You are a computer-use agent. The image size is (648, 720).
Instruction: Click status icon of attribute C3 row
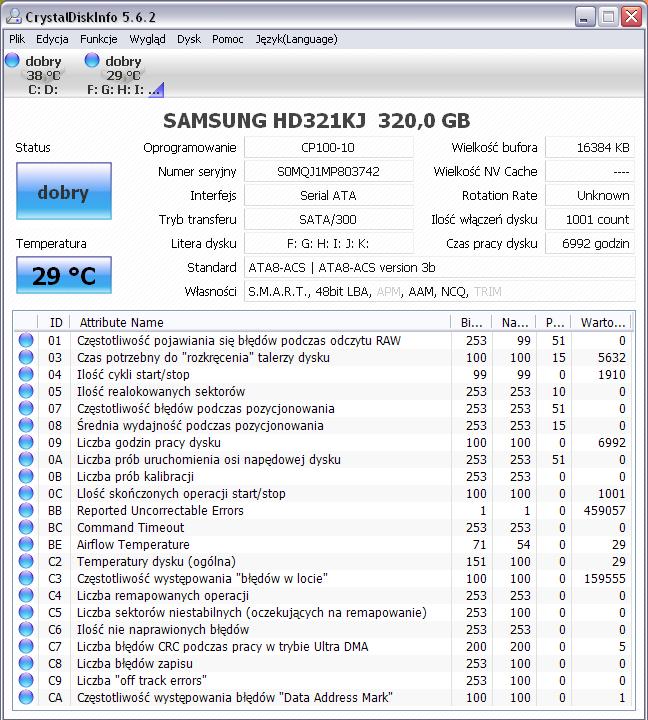click(26, 578)
